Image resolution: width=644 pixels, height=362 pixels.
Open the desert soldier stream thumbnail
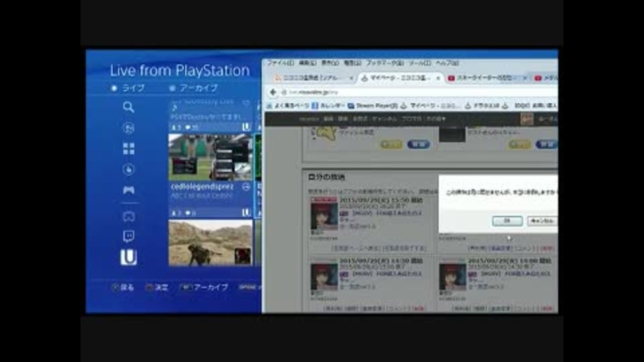[x=210, y=243]
